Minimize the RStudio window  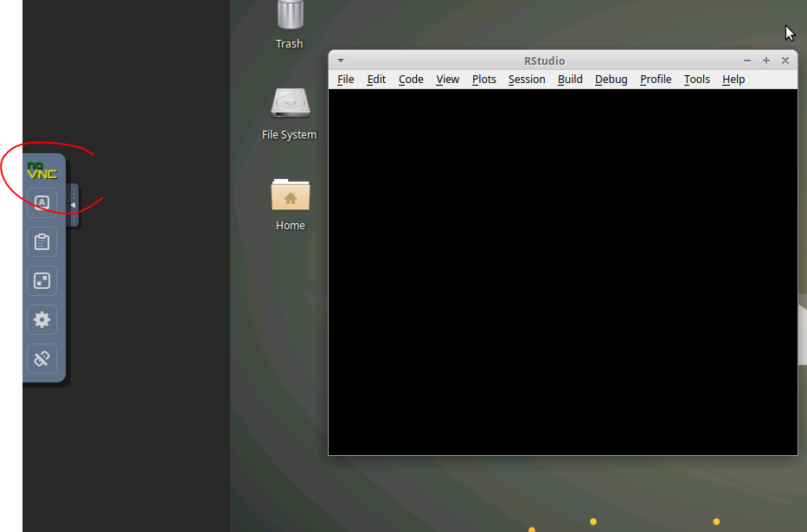point(746,61)
